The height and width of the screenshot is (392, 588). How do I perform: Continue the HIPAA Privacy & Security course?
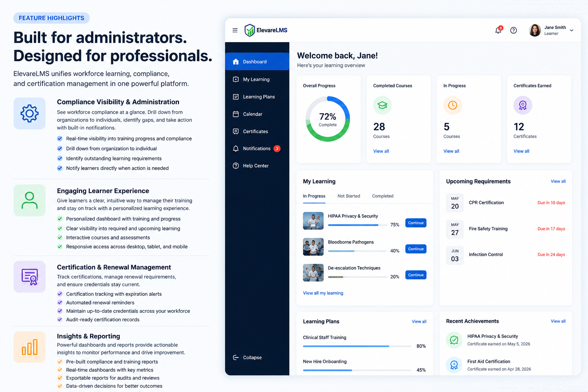click(x=416, y=223)
